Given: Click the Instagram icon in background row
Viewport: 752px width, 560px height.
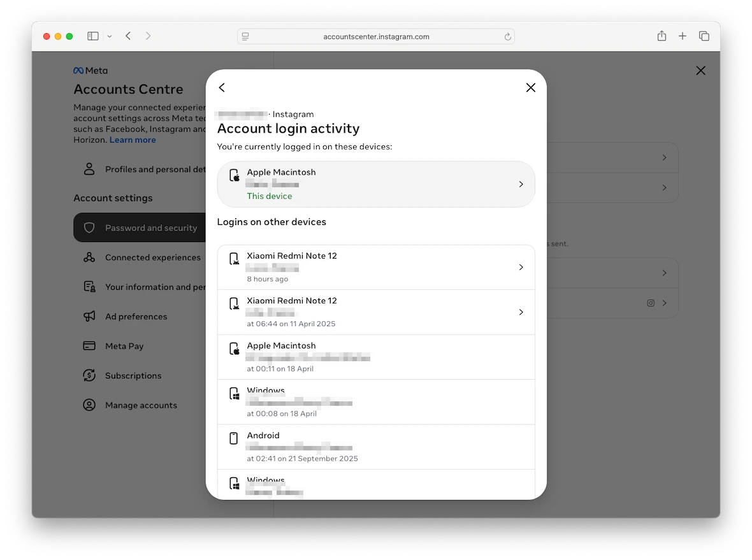Looking at the screenshot, I should click(x=651, y=303).
